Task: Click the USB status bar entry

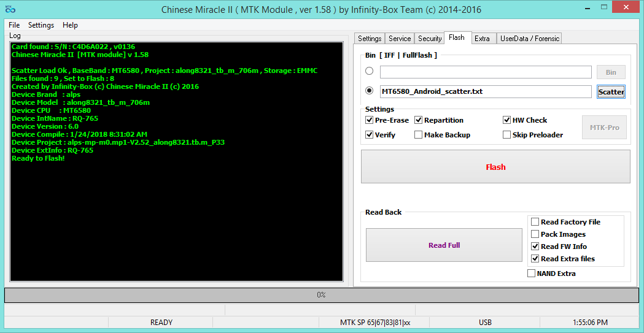Action: 485,323
